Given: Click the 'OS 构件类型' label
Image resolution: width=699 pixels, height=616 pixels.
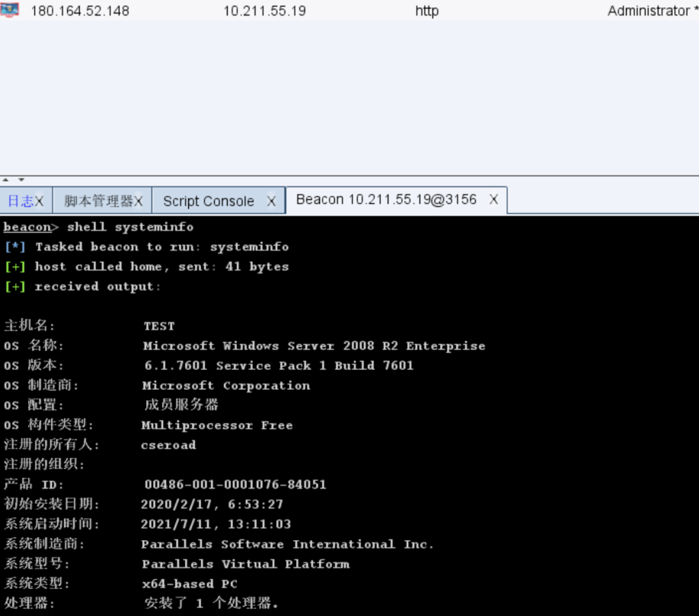Looking at the screenshot, I should pos(48,425).
